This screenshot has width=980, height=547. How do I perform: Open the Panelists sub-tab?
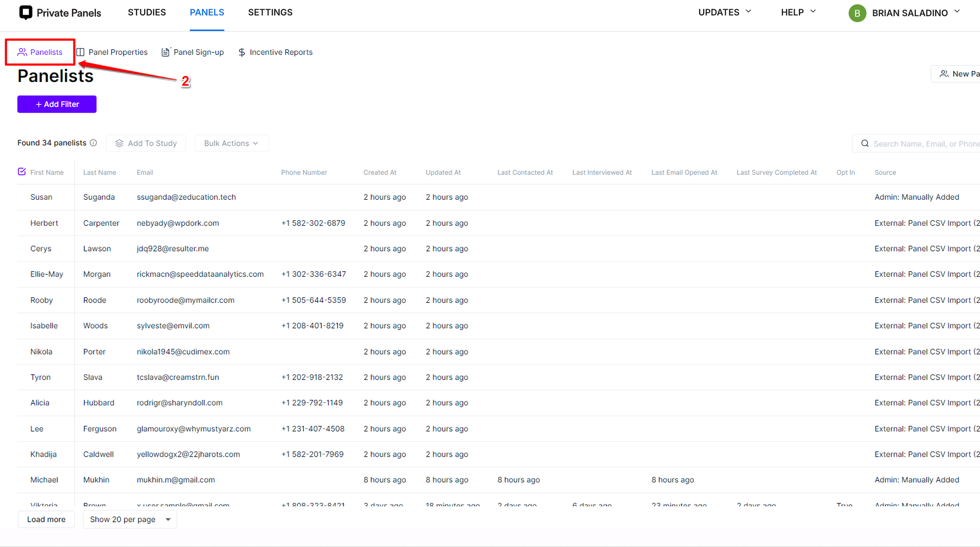click(x=40, y=52)
